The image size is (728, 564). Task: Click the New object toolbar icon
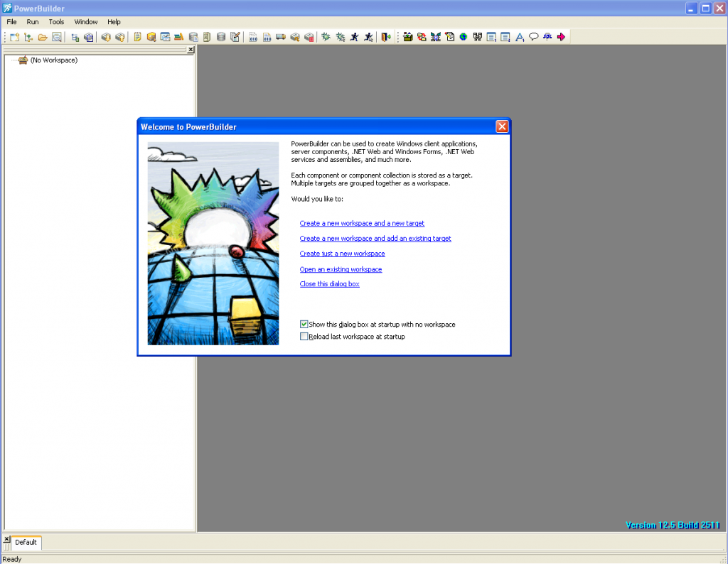click(x=14, y=37)
